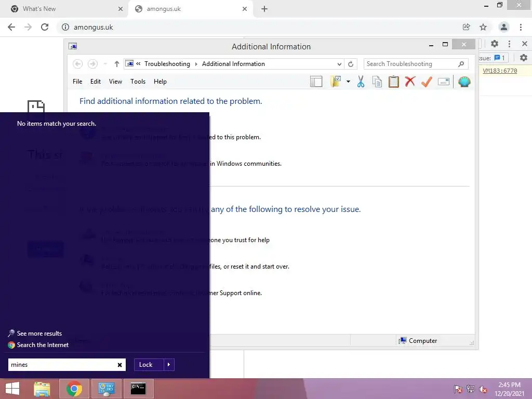Clear the mines search text
Image resolution: width=532 pixels, height=399 pixels.
pos(120,365)
